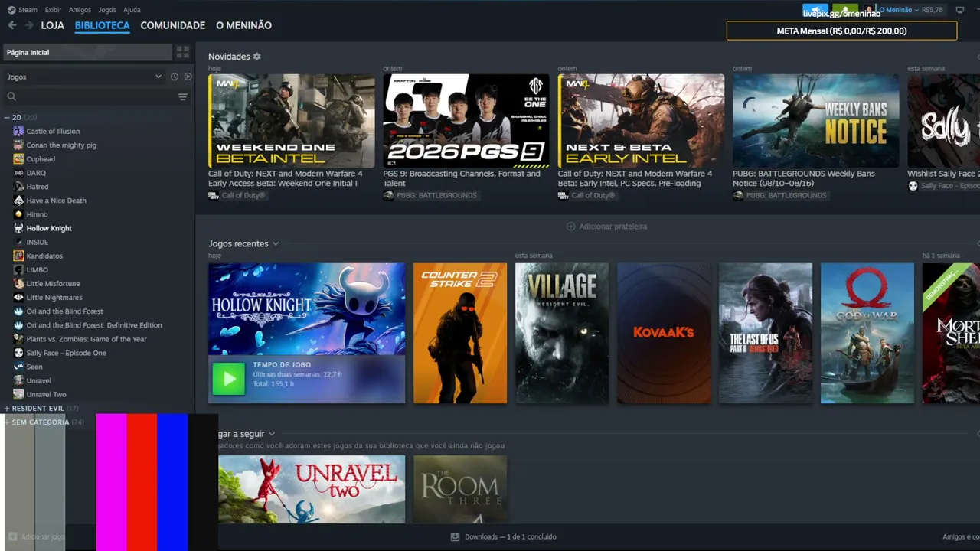Open Novidades settings gear
980x551 pixels.
coord(257,57)
